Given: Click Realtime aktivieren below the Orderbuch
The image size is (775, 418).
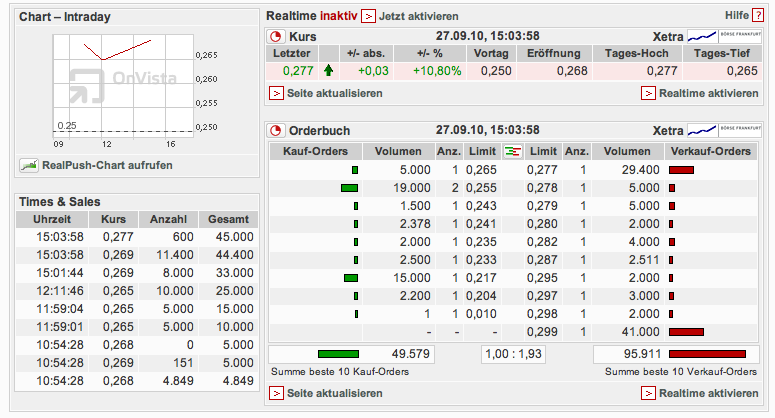Looking at the screenshot, I should click(x=708, y=393).
